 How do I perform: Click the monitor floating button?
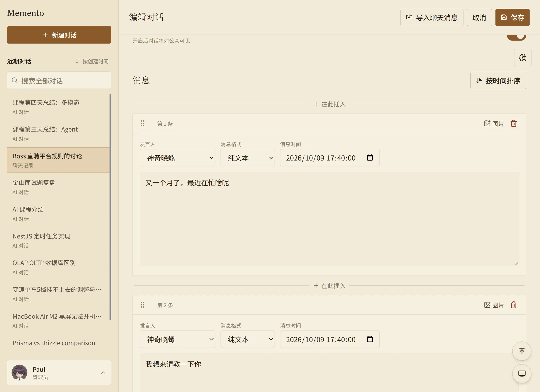pyautogui.click(x=522, y=374)
